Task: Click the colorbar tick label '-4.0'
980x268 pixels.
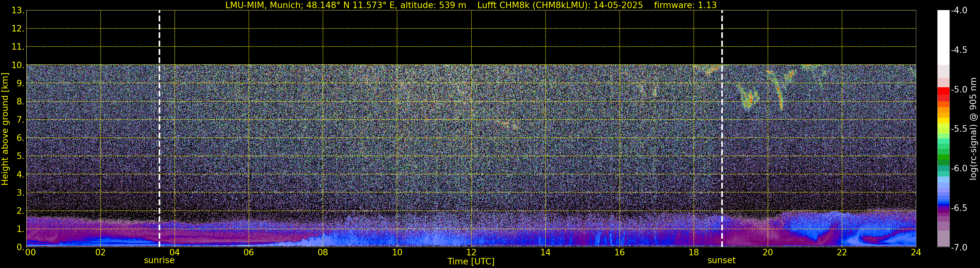Action: 959,11
